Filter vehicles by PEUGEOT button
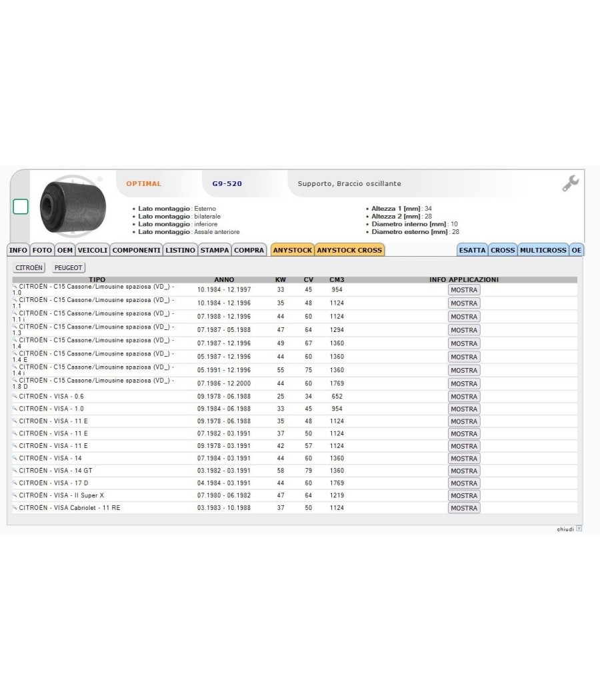The image size is (600, 700). pos(68,268)
